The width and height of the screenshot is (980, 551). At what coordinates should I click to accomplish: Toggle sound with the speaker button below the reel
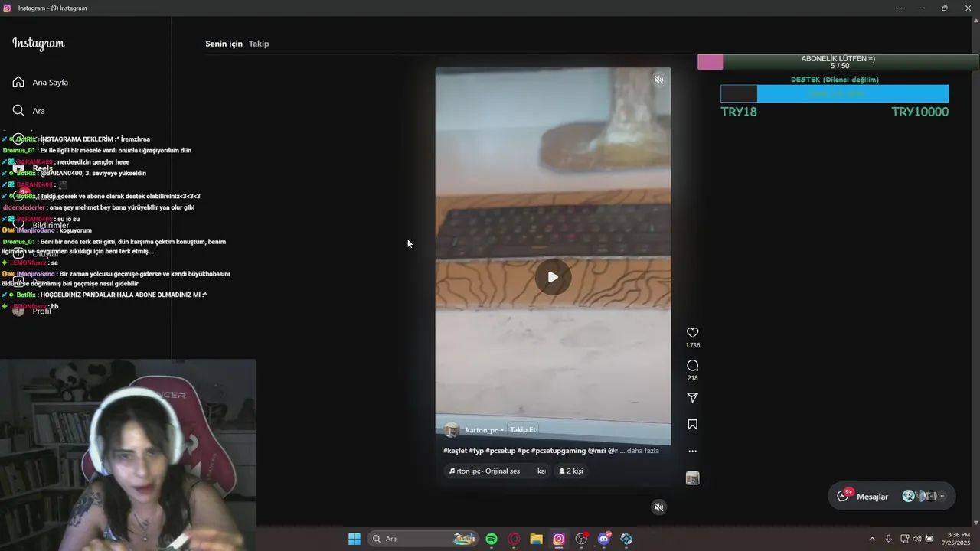click(658, 507)
